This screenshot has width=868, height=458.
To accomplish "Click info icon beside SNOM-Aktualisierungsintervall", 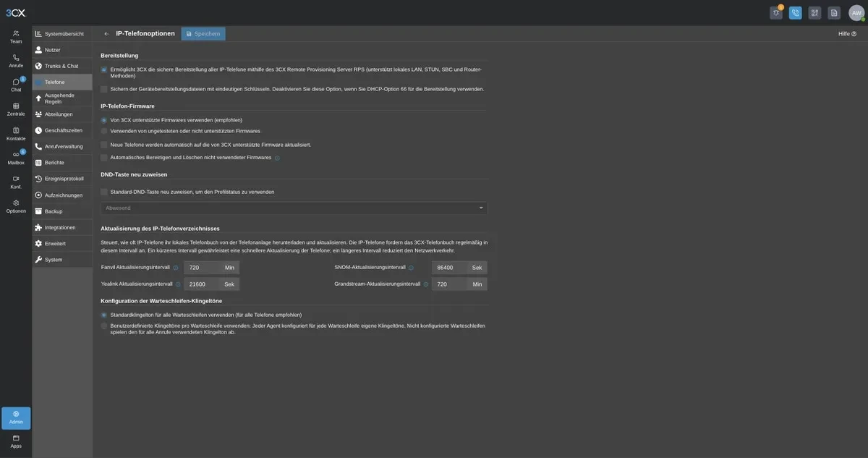I will pos(412,268).
